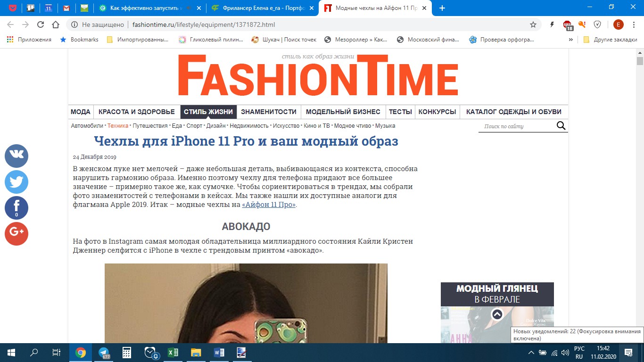Open the Windows Start menu
The image size is (644, 362).
point(11,352)
